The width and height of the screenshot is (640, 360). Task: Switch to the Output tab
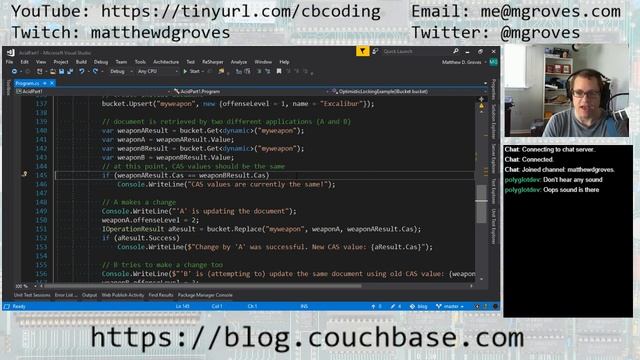89,295
